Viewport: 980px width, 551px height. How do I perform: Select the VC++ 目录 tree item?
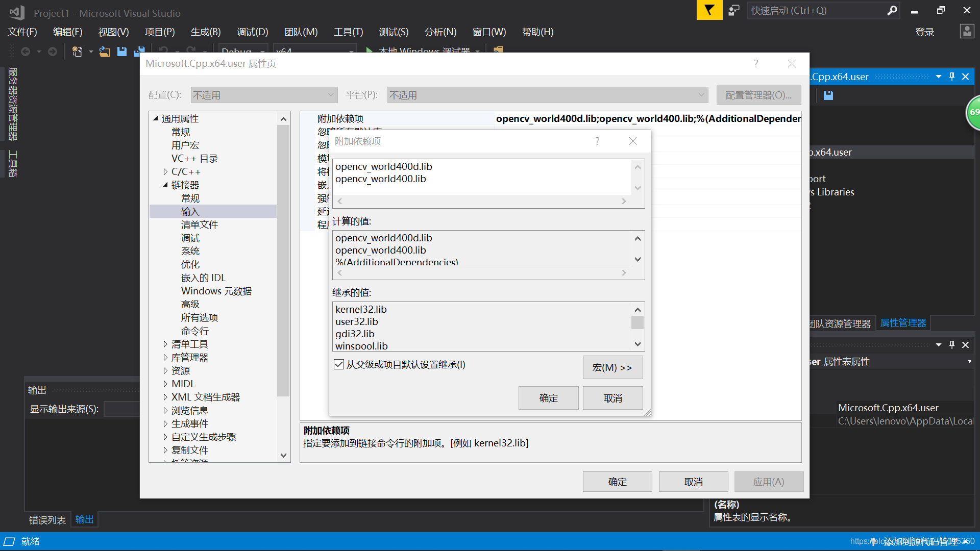(194, 158)
